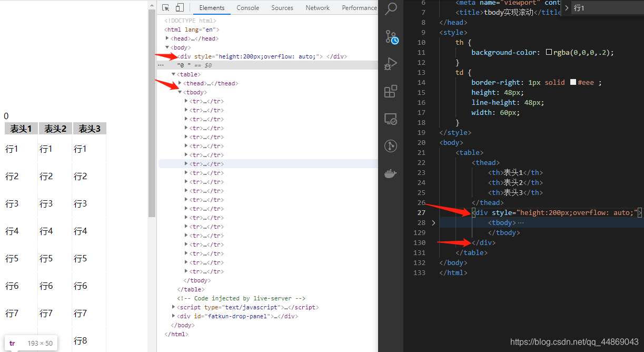Select the DOCTYPE html line in Elements

(190, 21)
